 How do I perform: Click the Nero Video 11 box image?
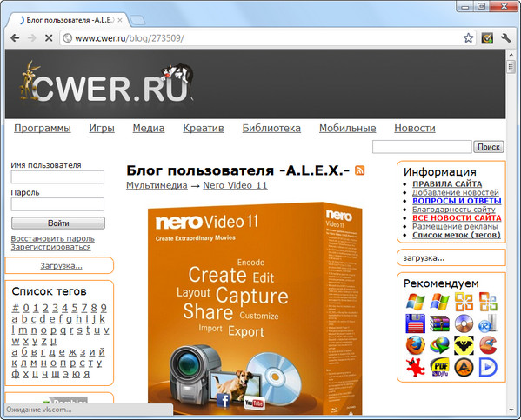[x=255, y=309]
